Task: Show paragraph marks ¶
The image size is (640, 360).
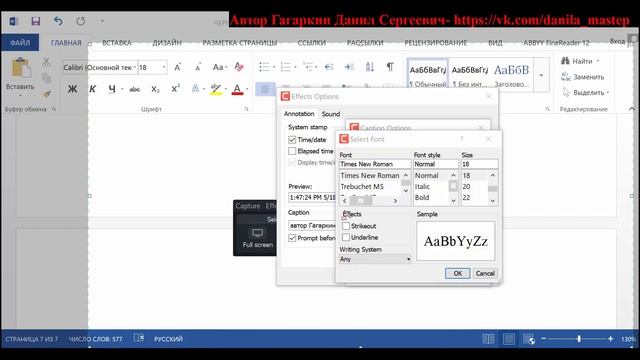Action: pyautogui.click(x=390, y=67)
